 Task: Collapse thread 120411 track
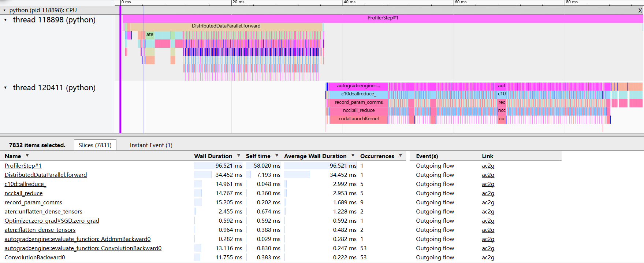[5, 88]
